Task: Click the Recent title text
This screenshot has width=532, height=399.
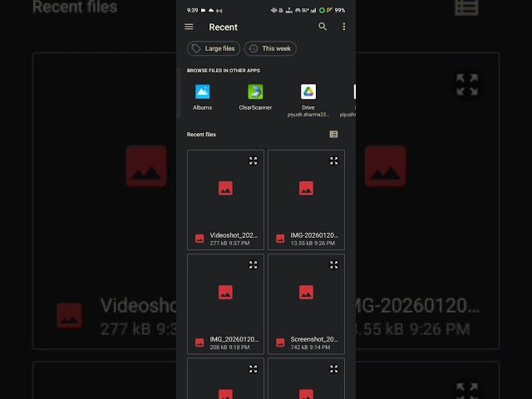Action: [x=224, y=27]
